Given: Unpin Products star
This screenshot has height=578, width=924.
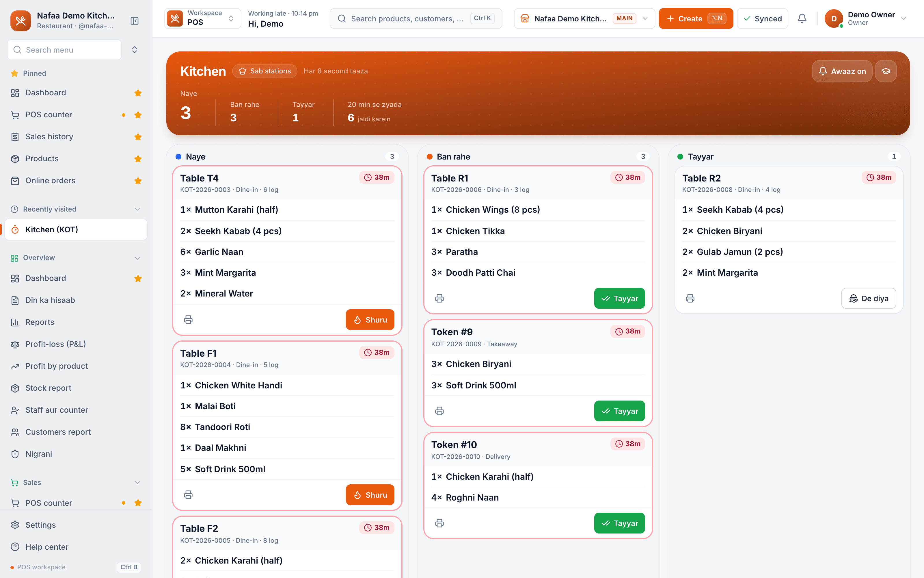Looking at the screenshot, I should pyautogui.click(x=138, y=159).
